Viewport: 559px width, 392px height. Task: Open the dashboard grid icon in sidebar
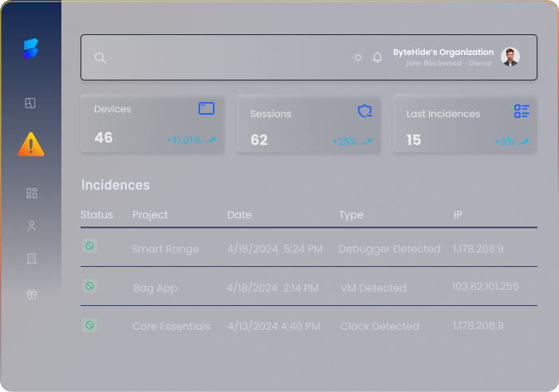pyautogui.click(x=32, y=193)
